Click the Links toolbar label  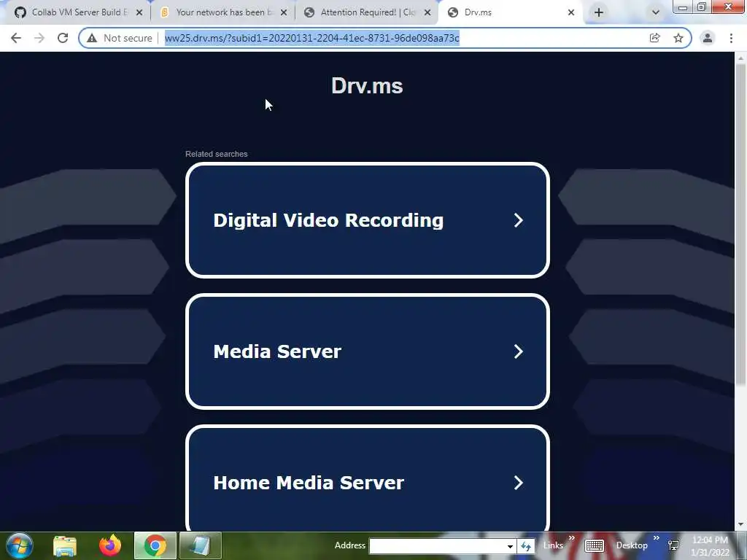pyautogui.click(x=553, y=545)
